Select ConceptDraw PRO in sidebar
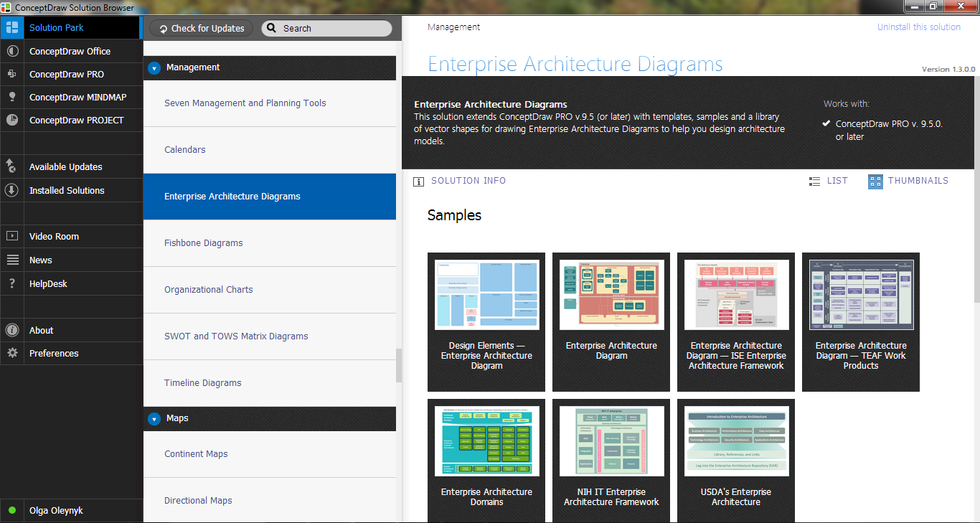 coord(70,74)
